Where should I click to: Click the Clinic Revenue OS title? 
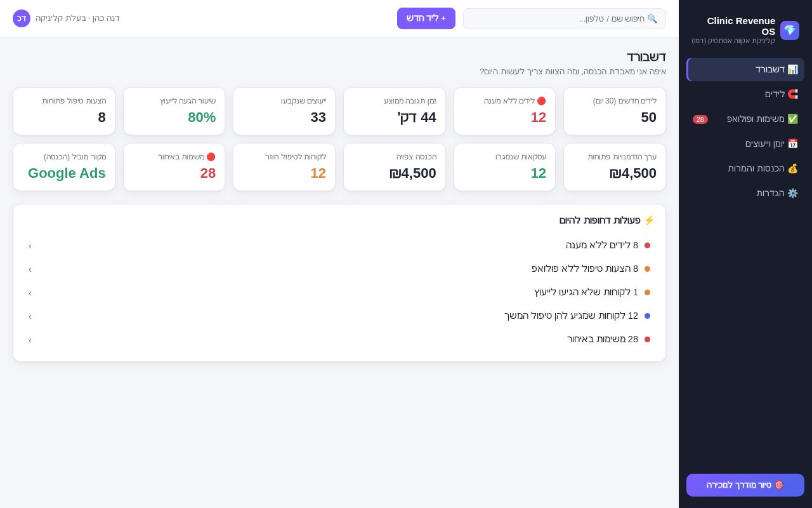(x=741, y=26)
